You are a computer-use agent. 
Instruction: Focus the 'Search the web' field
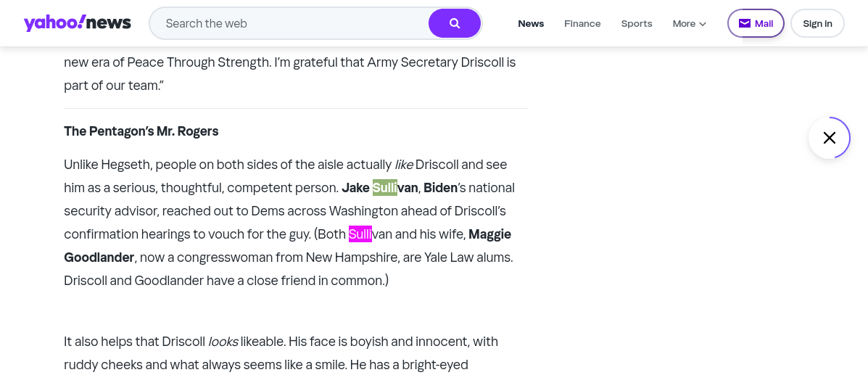point(290,23)
